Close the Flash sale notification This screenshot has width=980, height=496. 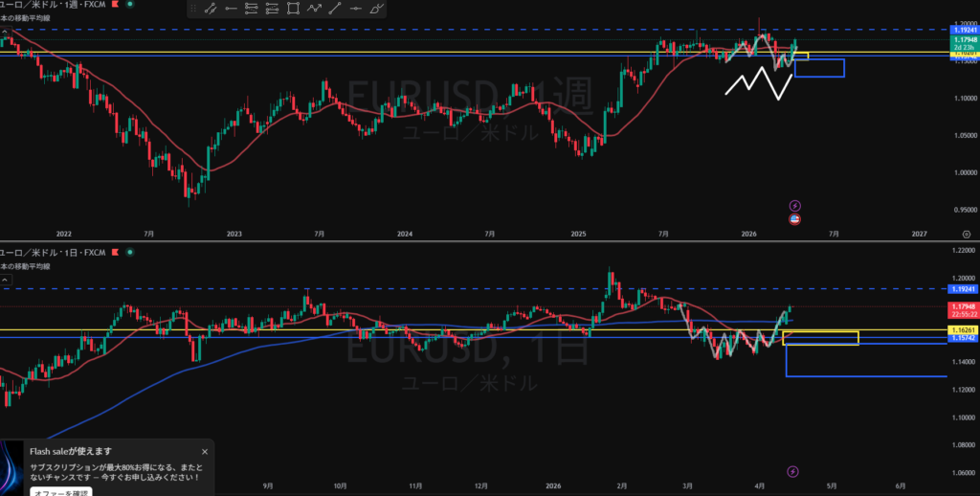coord(205,451)
